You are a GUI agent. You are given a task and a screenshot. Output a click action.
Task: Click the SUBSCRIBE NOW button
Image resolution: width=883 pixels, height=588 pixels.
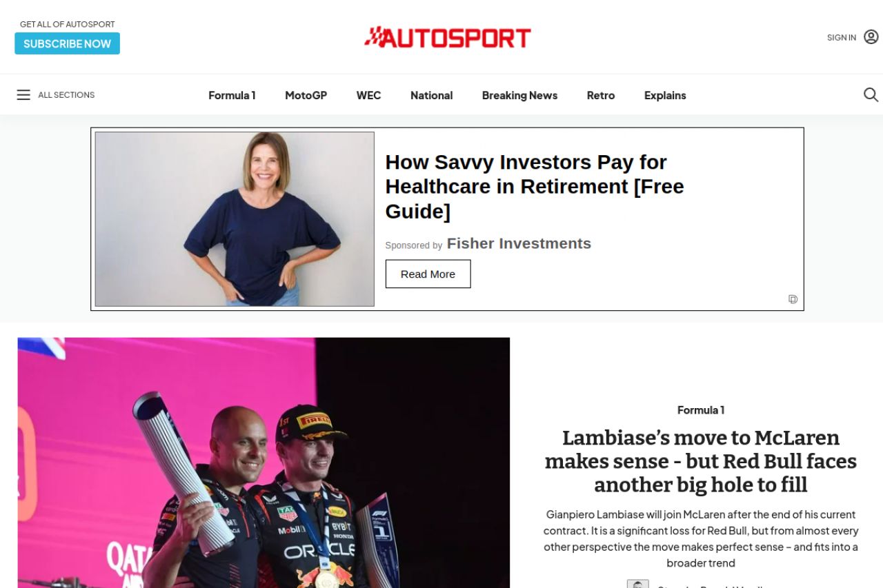tap(67, 43)
